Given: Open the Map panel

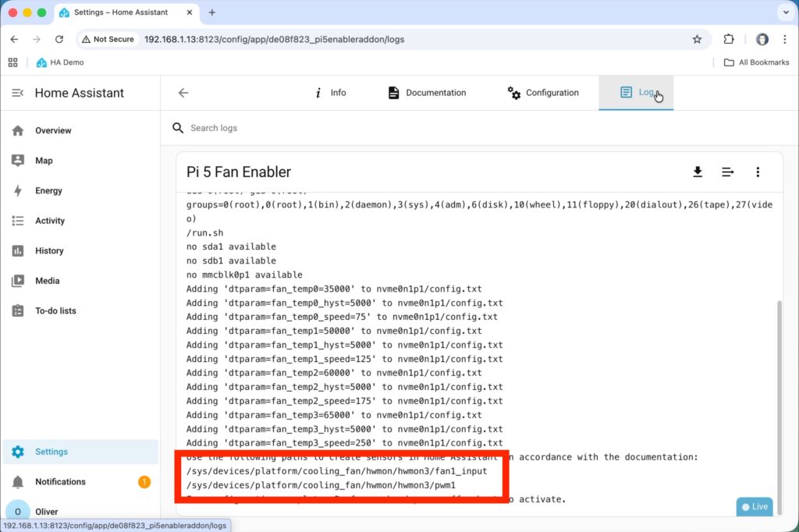Looking at the screenshot, I should point(44,161).
